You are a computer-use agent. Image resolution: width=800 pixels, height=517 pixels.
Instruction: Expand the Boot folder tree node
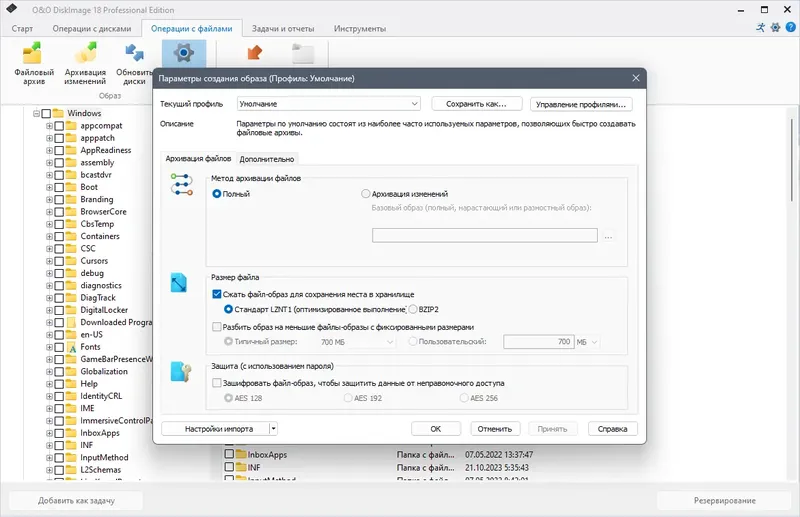click(49, 187)
